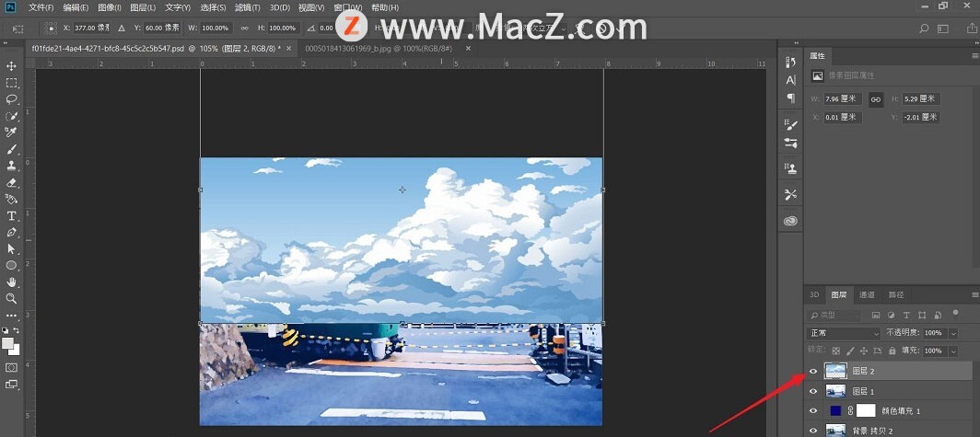The width and height of the screenshot is (980, 437).
Task: Select the Lasso tool
Action: coord(12,99)
